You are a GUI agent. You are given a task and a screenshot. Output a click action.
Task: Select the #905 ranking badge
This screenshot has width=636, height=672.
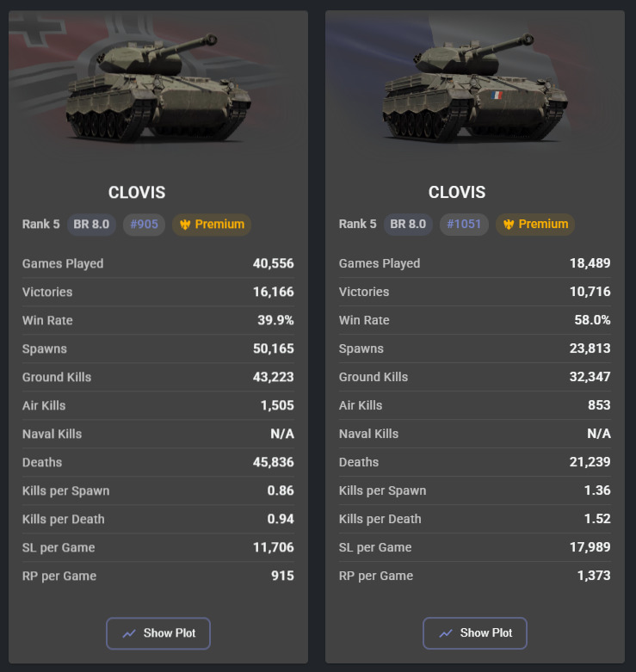(144, 225)
